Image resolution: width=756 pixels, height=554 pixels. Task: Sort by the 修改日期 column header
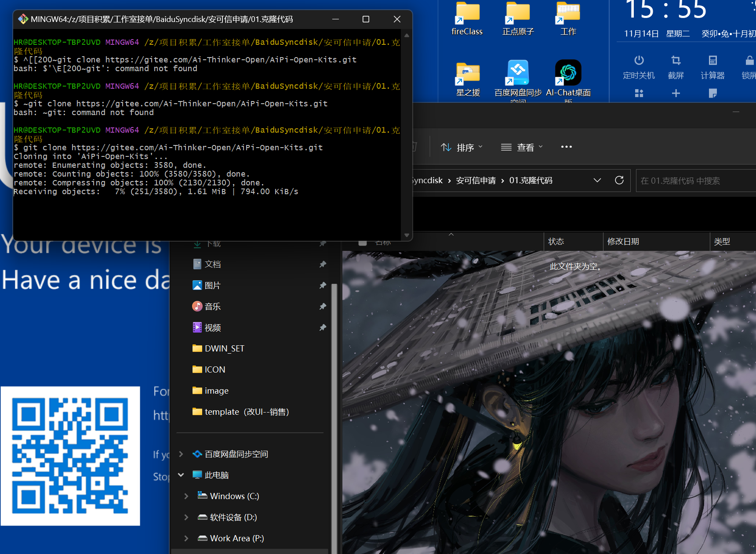(x=656, y=241)
